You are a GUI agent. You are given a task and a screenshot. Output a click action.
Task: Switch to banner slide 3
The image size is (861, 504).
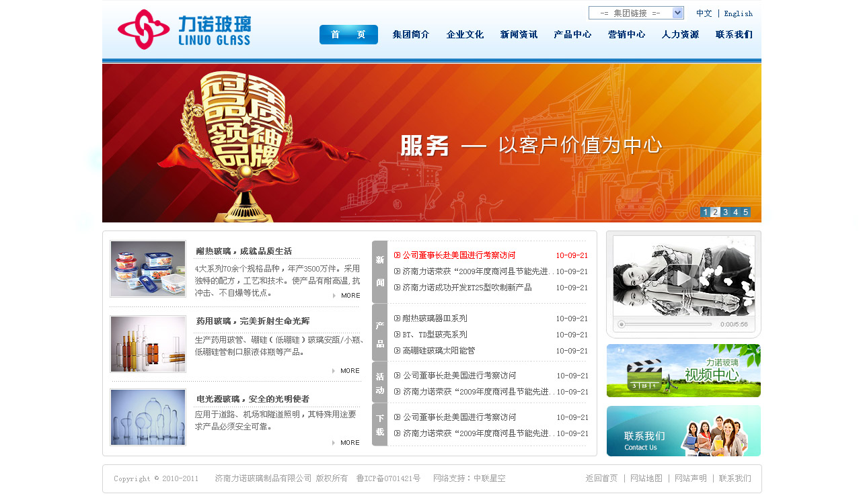(x=725, y=212)
